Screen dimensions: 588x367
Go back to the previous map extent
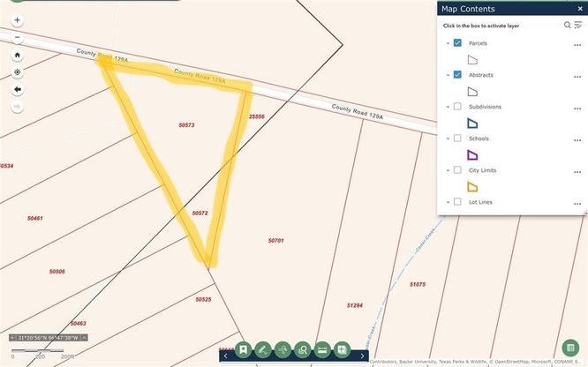pos(18,89)
